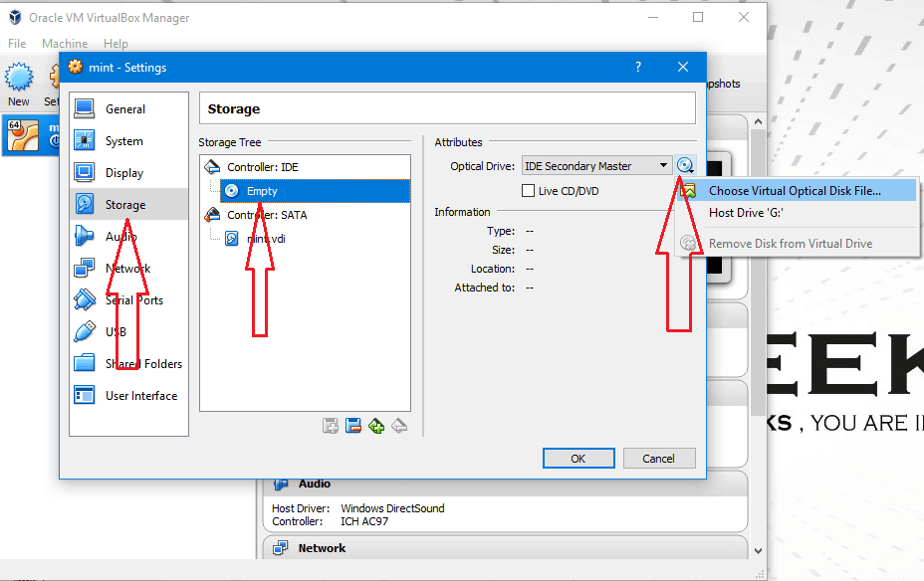This screenshot has height=581, width=924.
Task: Click the 'Type:' information label
Action: click(501, 231)
